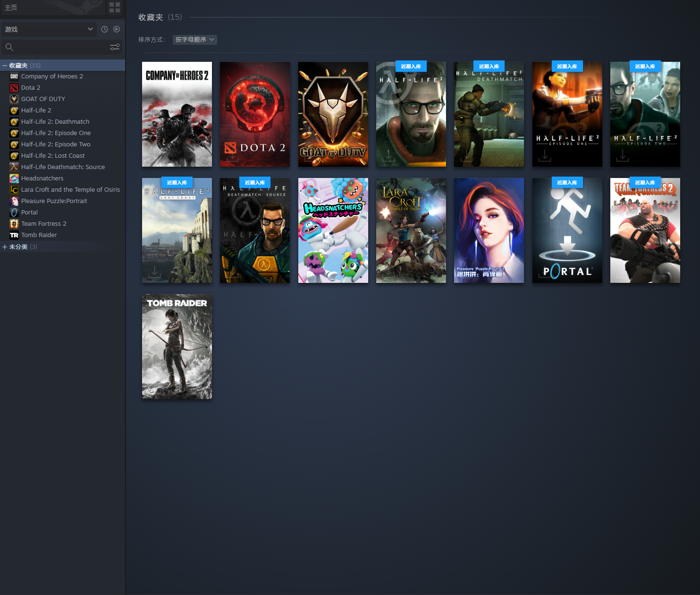This screenshot has width=700, height=595.
Task: Open the Tomb Raider game cover
Action: (x=177, y=347)
